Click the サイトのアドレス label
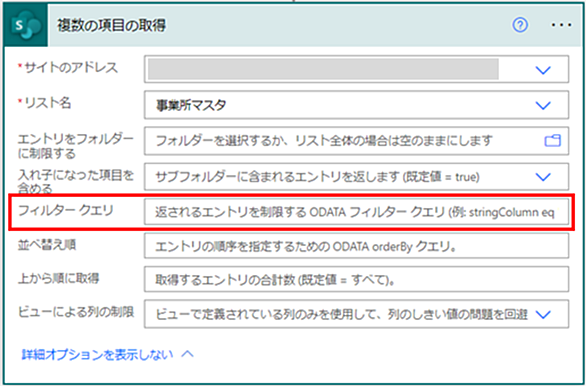 [x=71, y=68]
